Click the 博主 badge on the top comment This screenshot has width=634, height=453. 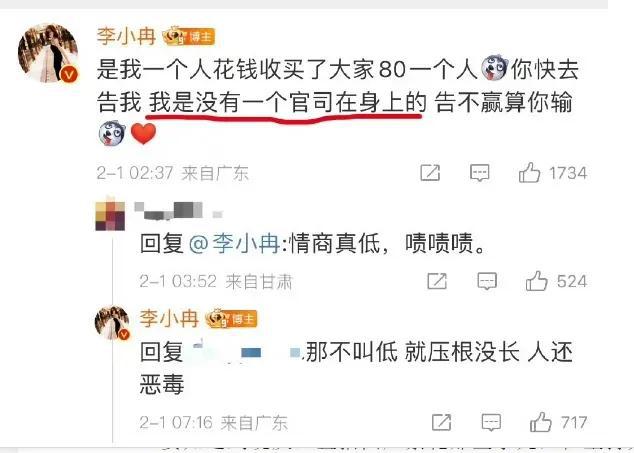pyautogui.click(x=188, y=36)
